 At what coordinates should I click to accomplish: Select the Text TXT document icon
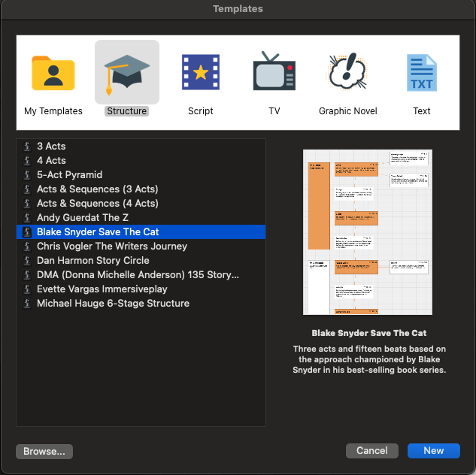[421, 73]
